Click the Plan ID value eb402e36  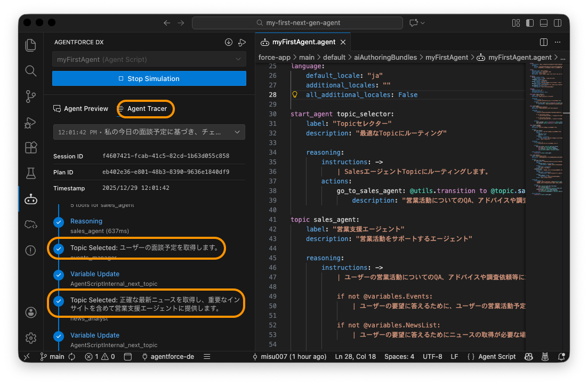pyautogui.click(x=166, y=172)
